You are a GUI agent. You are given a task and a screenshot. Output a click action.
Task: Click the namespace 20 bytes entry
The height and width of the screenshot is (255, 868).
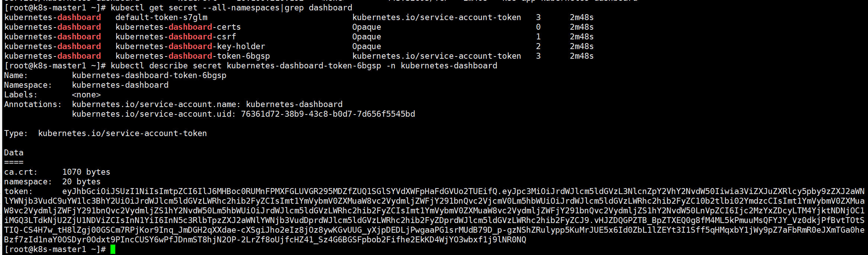(52, 182)
